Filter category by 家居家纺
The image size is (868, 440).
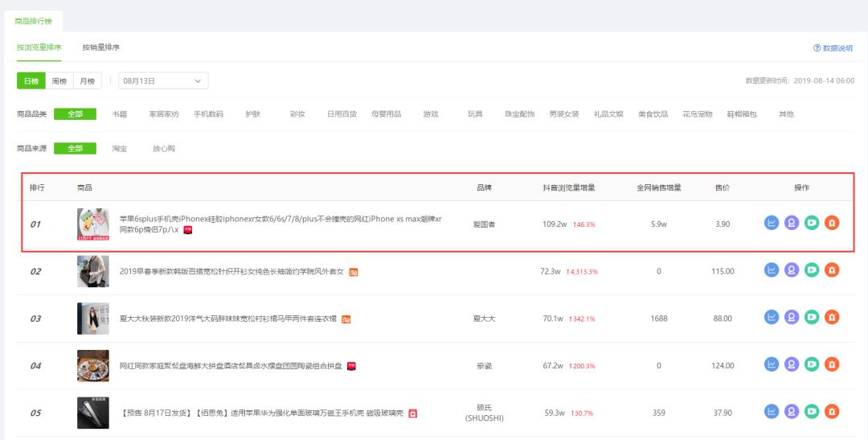[x=164, y=114]
